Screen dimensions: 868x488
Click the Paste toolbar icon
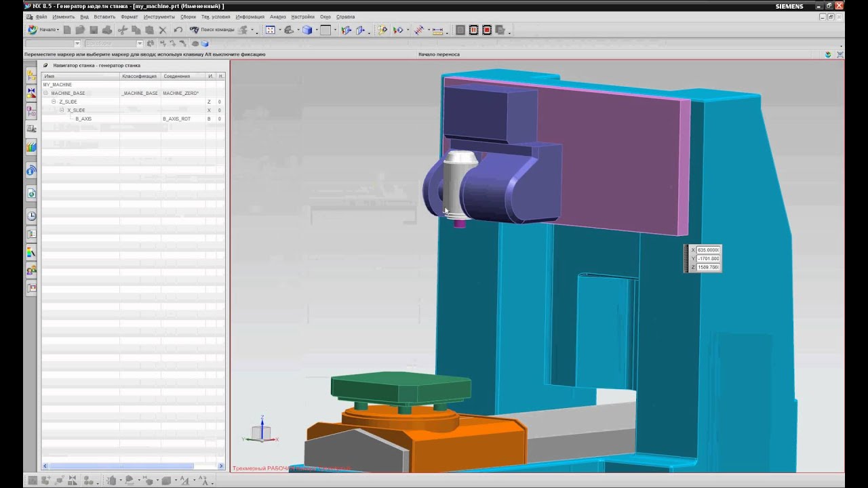[x=149, y=30]
